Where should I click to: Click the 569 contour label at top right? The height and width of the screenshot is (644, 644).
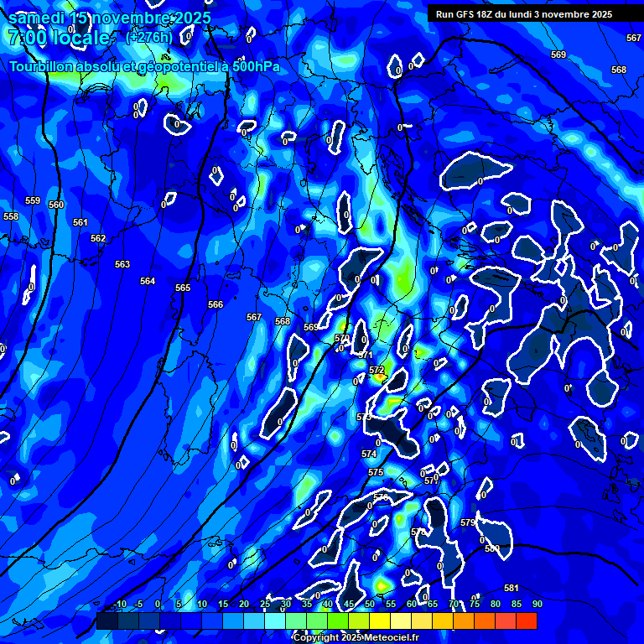point(558,55)
